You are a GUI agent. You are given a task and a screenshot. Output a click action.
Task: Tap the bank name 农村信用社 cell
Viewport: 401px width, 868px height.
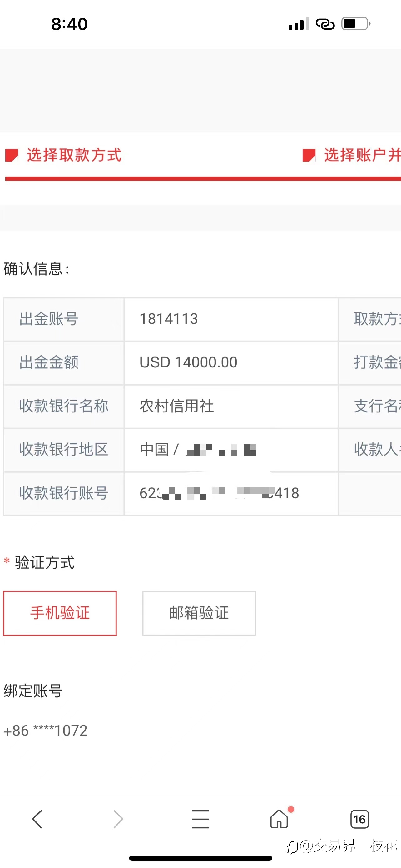point(231,406)
